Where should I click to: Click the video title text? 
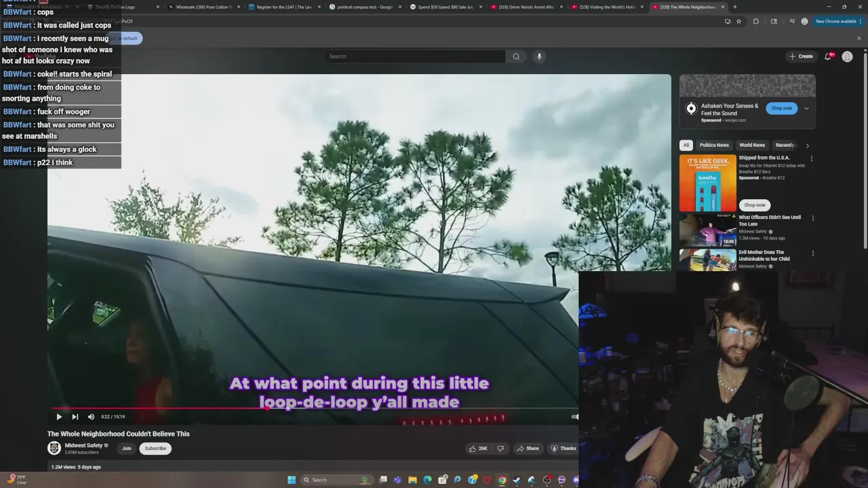tap(119, 434)
